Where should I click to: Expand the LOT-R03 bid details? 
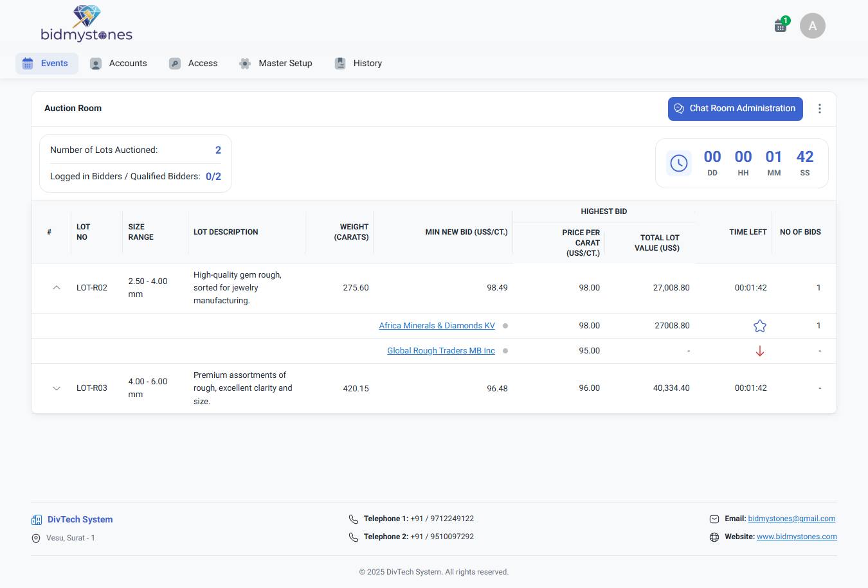point(56,388)
